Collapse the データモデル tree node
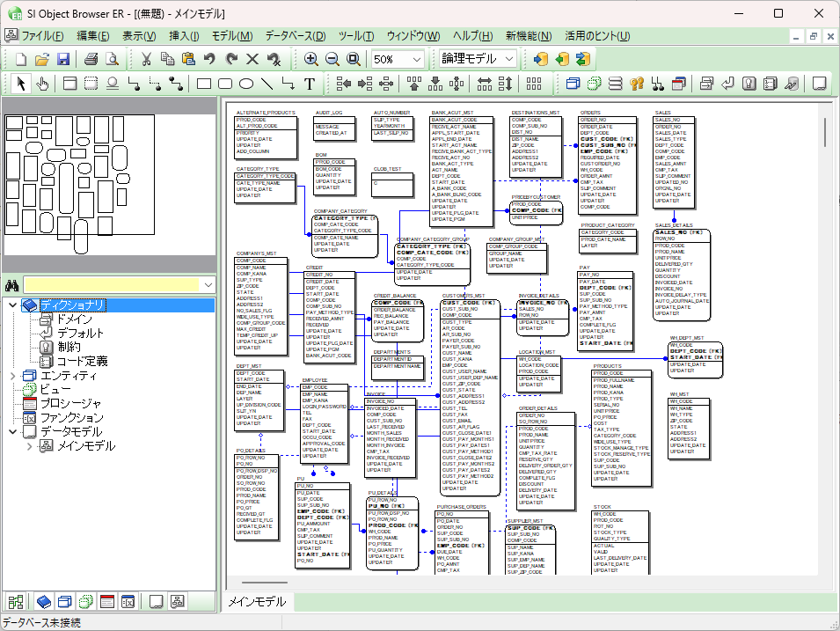Image resolution: width=840 pixels, height=631 pixels. [x=13, y=431]
